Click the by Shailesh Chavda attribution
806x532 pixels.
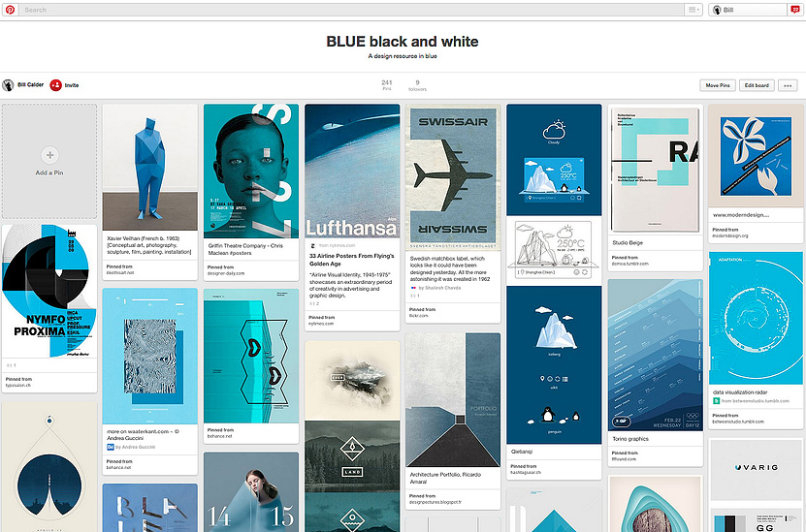439,288
